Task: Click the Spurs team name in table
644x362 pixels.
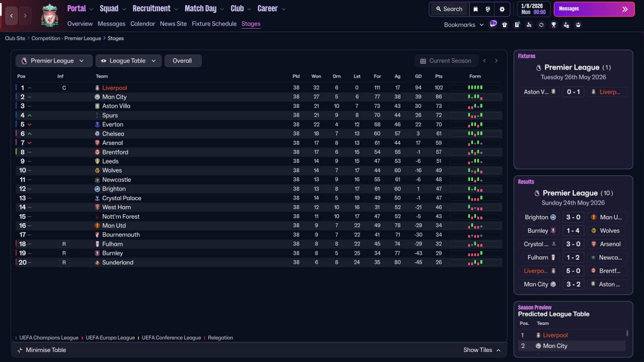Action: [110, 116]
